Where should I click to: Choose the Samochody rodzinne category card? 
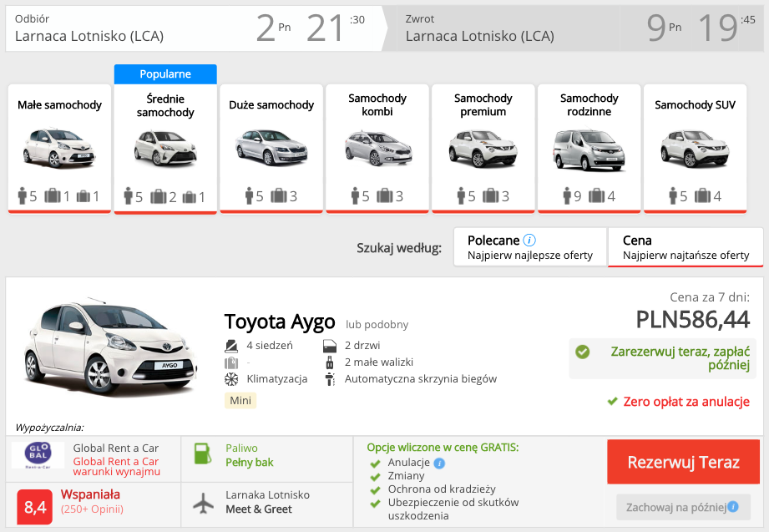tap(589, 149)
